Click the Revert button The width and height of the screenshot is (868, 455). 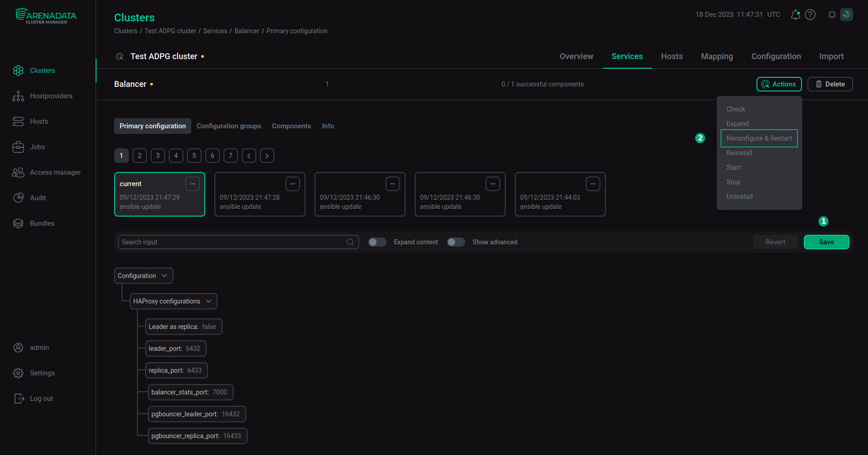coord(775,242)
